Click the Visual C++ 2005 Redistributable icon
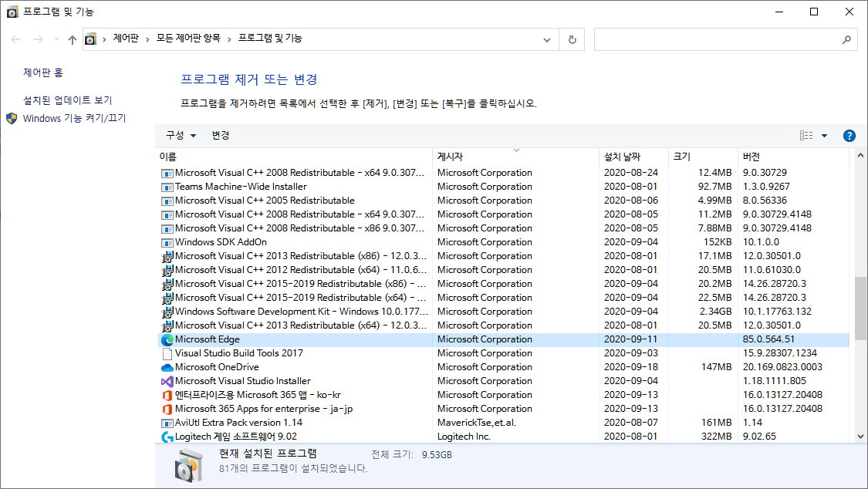This screenshot has width=868, height=489. [167, 201]
